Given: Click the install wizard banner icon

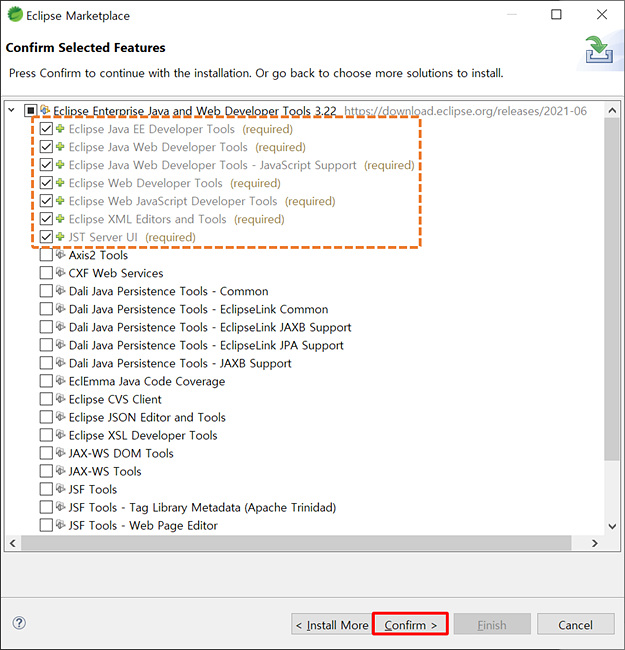Looking at the screenshot, I should 599,50.
